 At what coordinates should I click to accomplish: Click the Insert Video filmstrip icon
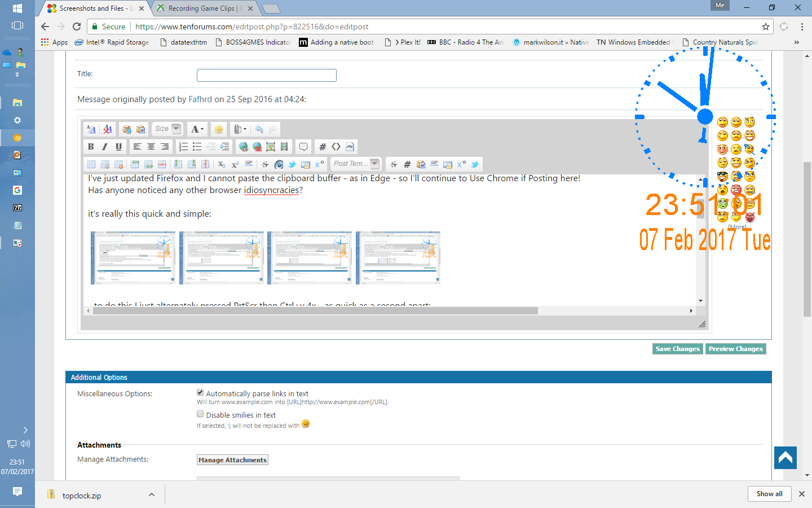(x=285, y=147)
